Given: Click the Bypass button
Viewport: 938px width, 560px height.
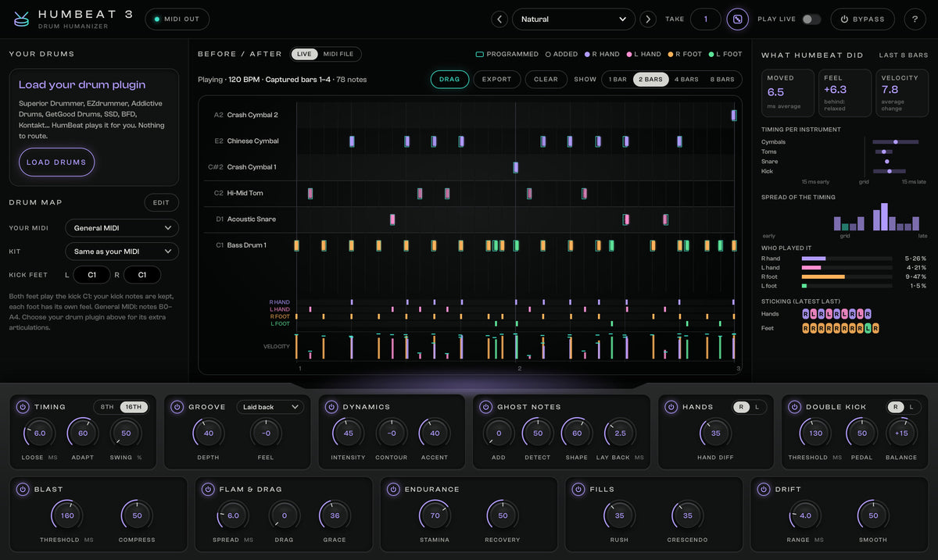Looking at the screenshot, I should (x=863, y=19).
